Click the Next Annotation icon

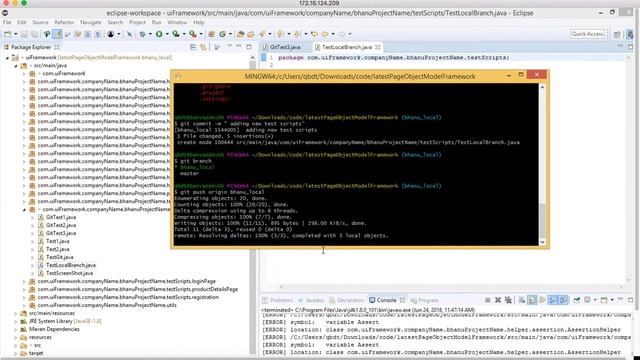click(x=280, y=34)
